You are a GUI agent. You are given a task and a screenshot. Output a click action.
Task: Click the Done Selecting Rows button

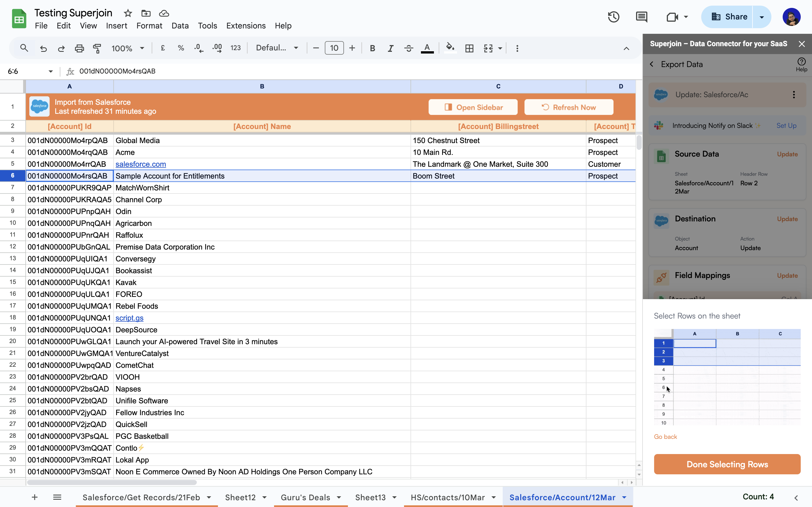click(727, 464)
